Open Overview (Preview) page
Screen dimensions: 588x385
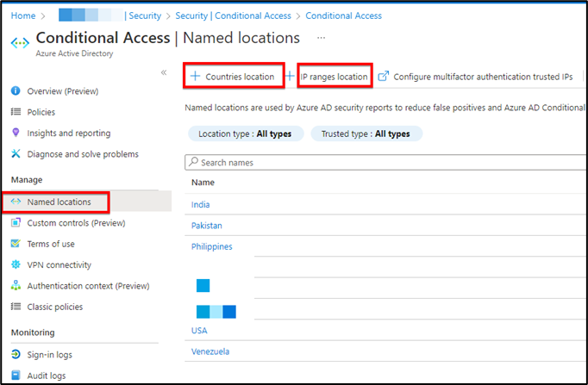point(63,91)
